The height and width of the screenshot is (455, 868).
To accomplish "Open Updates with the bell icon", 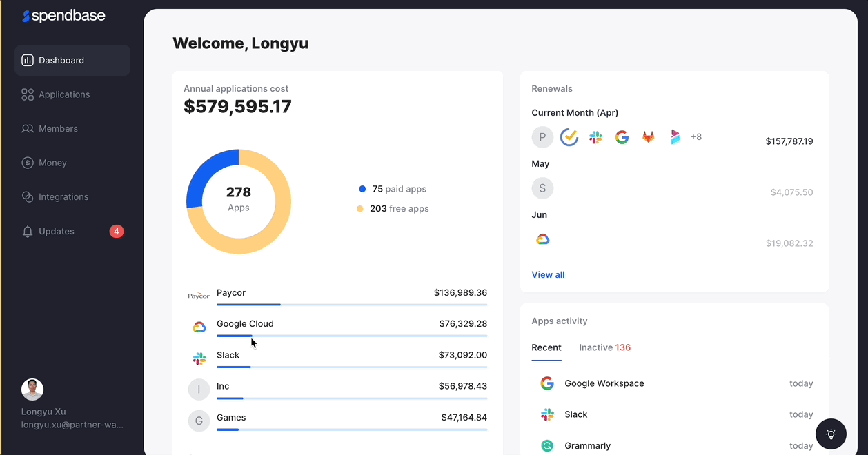I will coord(28,232).
